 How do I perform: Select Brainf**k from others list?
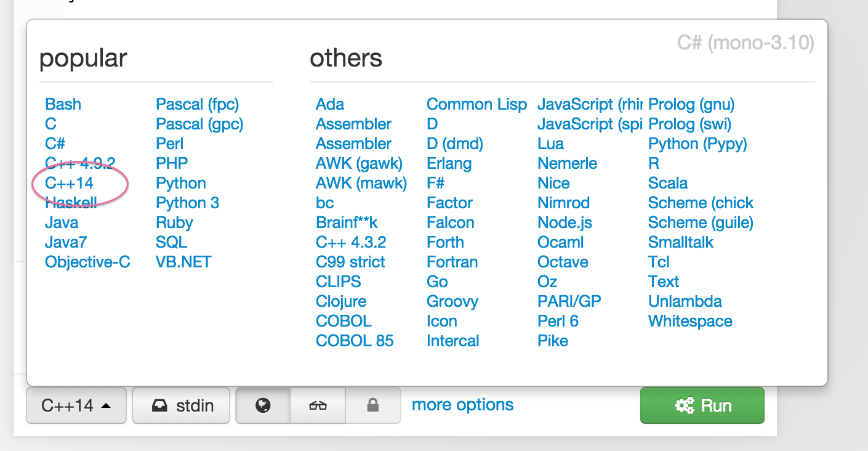[347, 222]
